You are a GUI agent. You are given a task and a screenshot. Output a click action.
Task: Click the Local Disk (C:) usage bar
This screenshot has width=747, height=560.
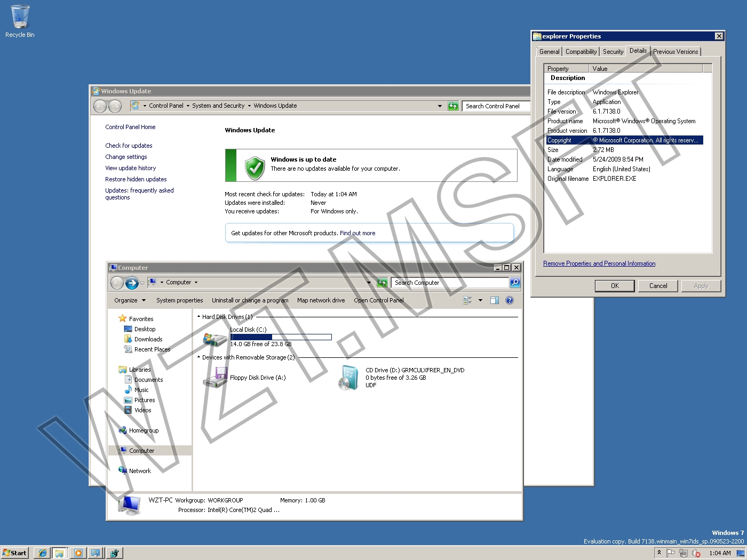pos(281,337)
